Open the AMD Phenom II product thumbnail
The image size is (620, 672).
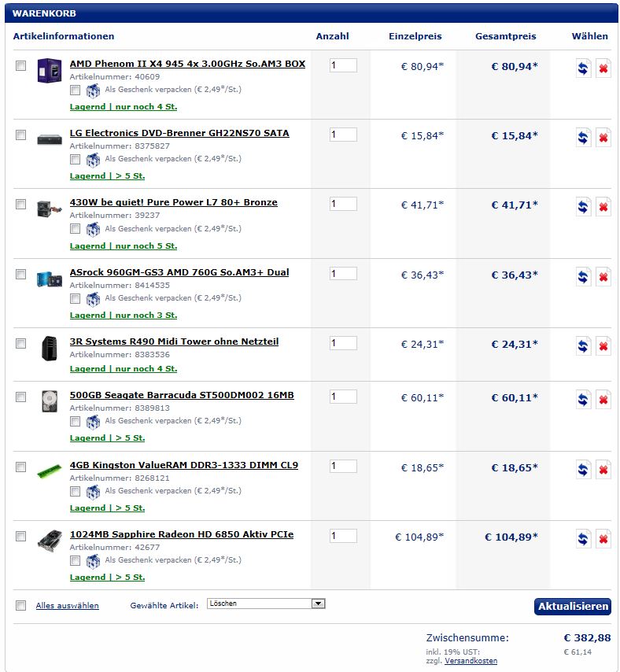50,70
